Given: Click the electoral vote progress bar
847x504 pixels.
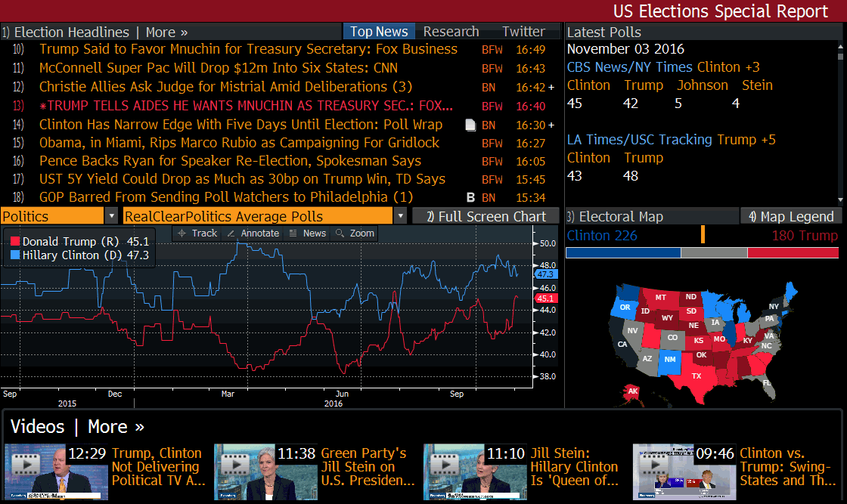Looking at the screenshot, I should click(703, 252).
